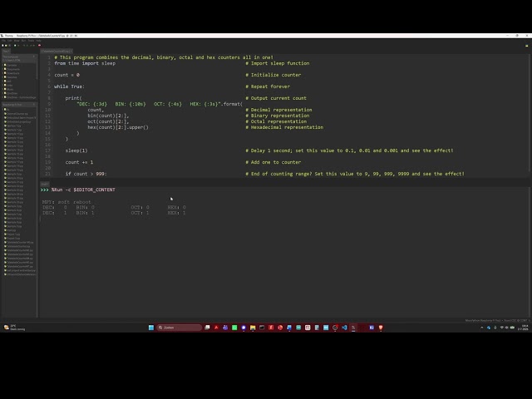Click the Thonny icon in the title bar

[2, 36]
